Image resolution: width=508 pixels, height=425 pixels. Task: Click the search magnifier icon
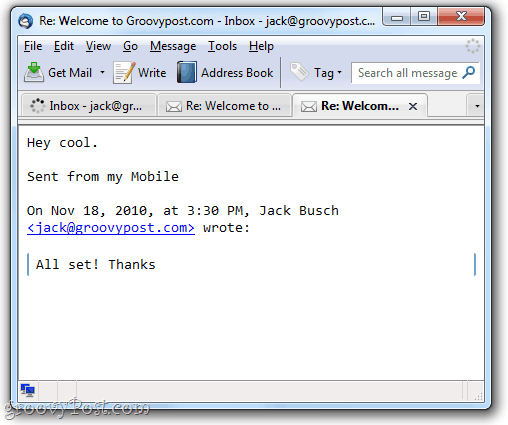click(469, 72)
